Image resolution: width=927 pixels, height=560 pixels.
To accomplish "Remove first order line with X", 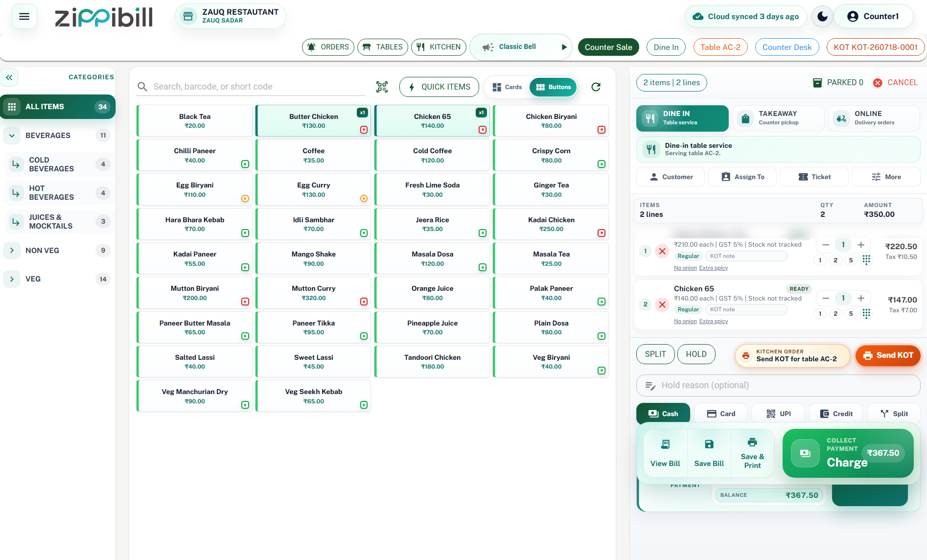I will pos(662,251).
